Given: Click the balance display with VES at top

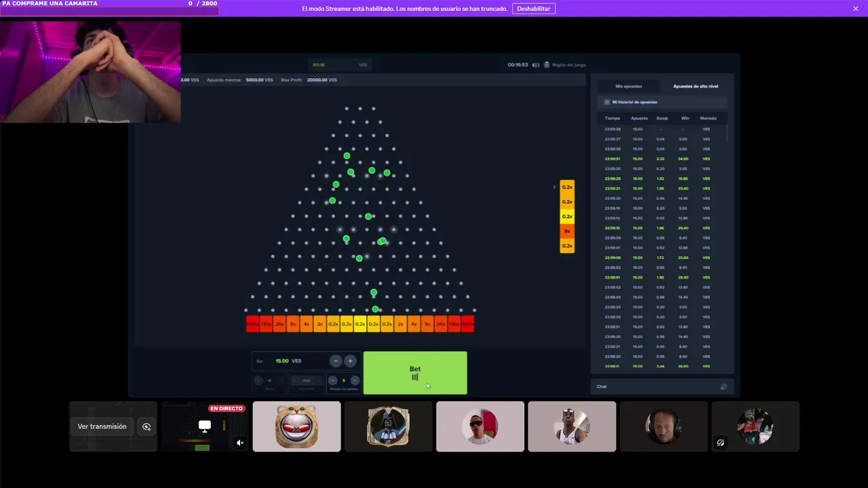Looking at the screenshot, I should click(339, 65).
